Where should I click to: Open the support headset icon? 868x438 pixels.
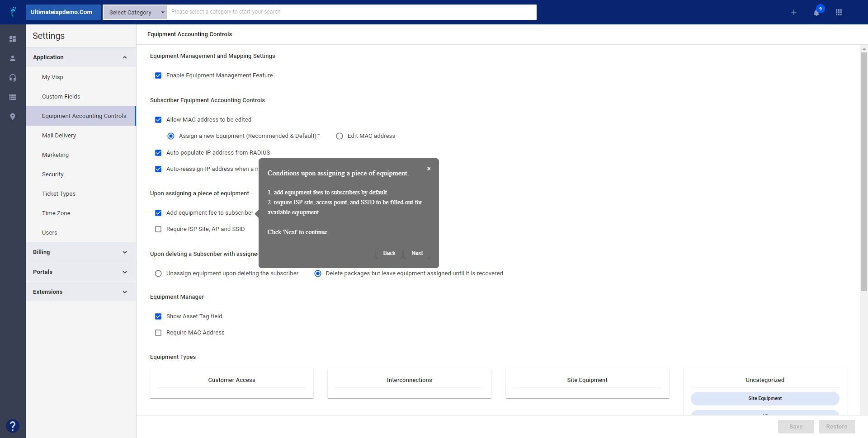13,78
